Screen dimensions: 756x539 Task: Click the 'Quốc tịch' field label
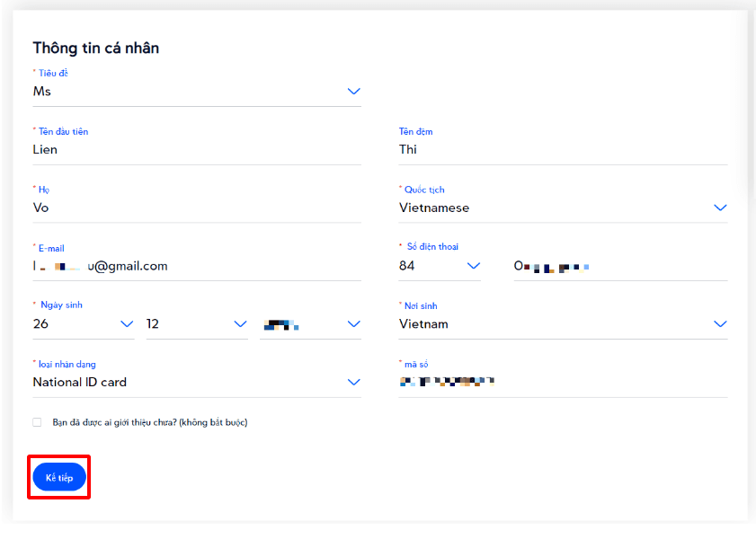(424, 190)
